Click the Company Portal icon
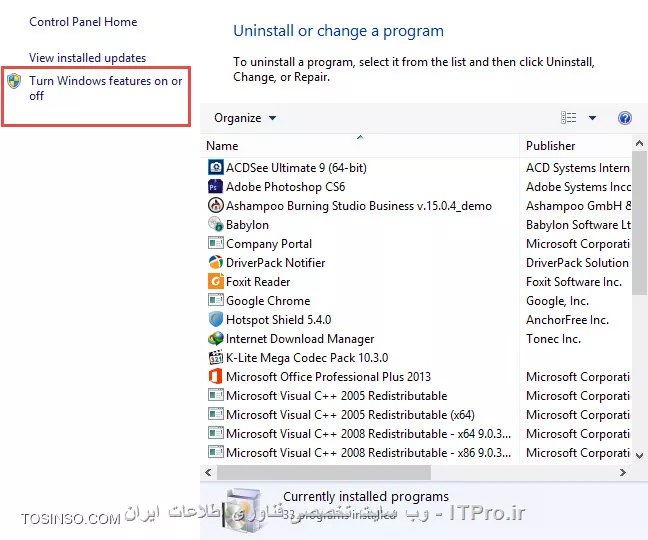The height and width of the screenshot is (540, 648). (x=215, y=243)
